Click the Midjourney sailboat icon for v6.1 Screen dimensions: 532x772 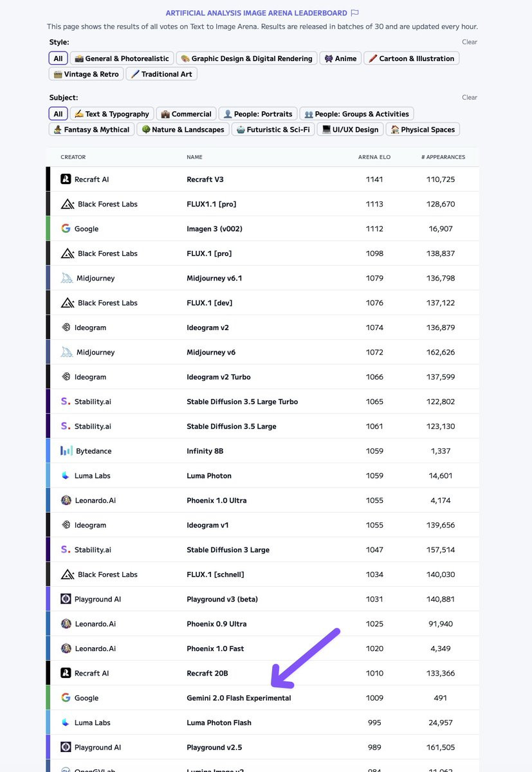point(67,278)
